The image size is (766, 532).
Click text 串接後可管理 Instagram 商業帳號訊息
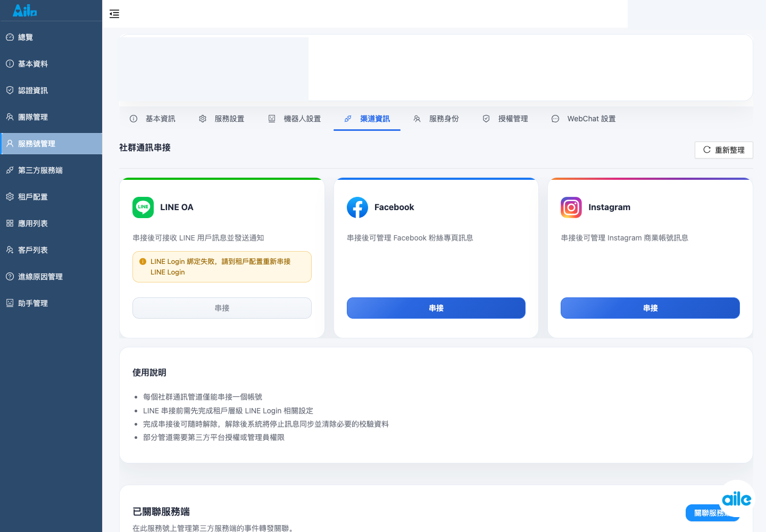pyautogui.click(x=625, y=238)
